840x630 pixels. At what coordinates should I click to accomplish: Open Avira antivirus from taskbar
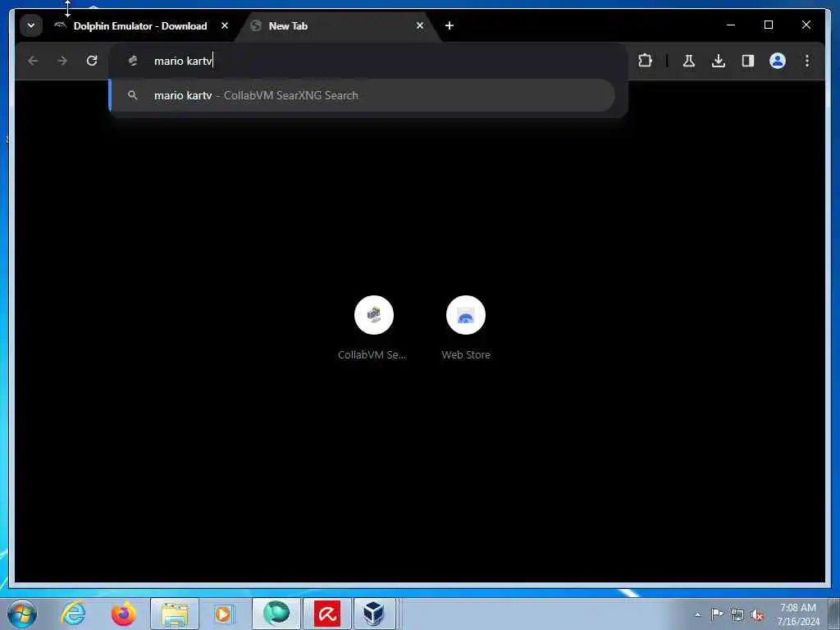(x=326, y=614)
